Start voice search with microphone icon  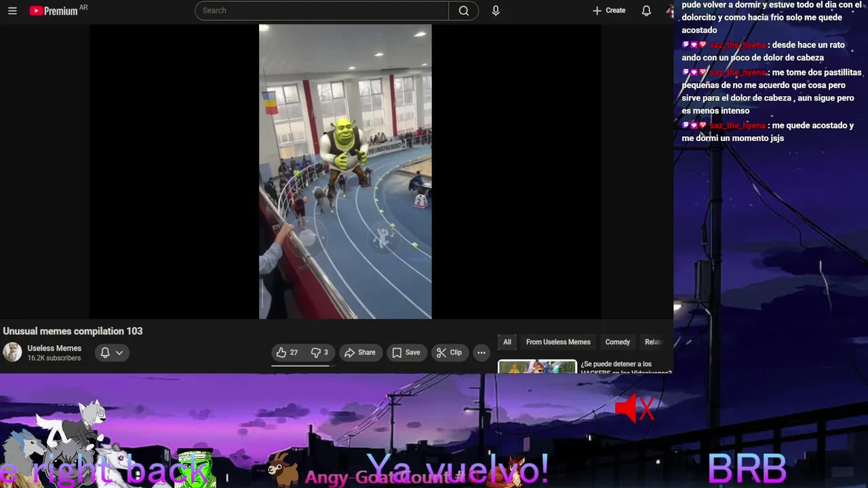click(x=496, y=11)
